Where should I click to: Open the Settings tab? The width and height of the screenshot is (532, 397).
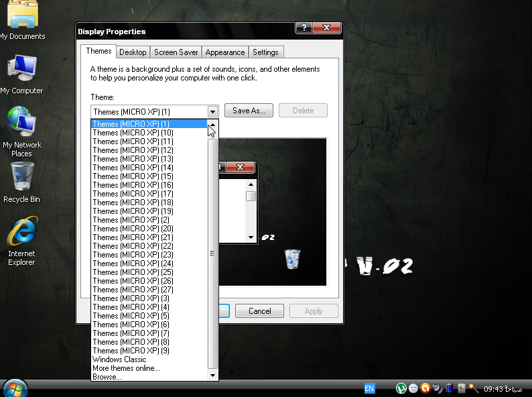point(265,52)
